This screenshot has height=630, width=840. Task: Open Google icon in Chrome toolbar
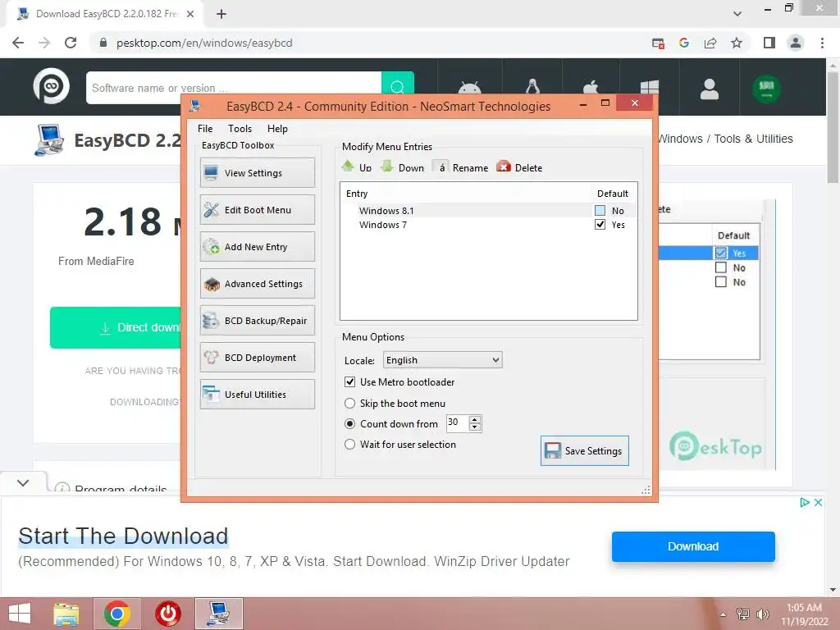(x=684, y=43)
